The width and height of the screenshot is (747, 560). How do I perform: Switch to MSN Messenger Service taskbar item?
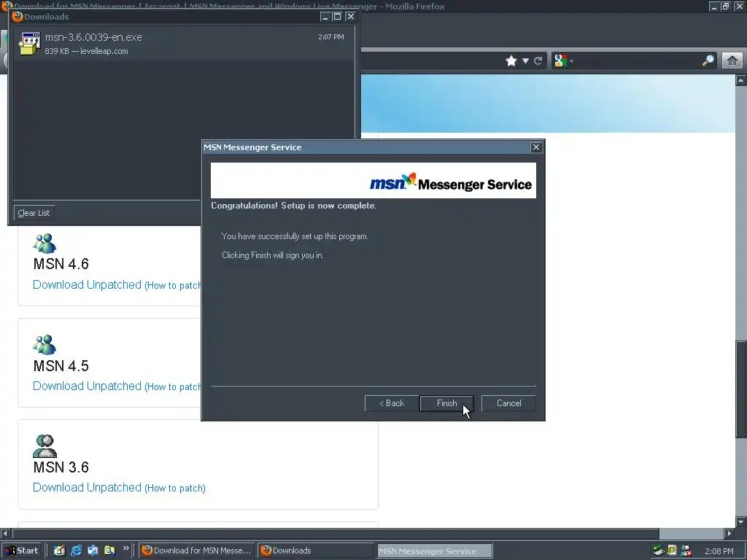tap(435, 551)
